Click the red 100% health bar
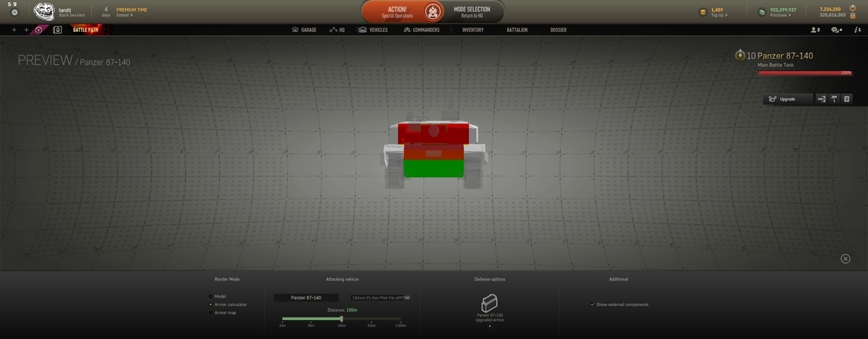 (804, 73)
